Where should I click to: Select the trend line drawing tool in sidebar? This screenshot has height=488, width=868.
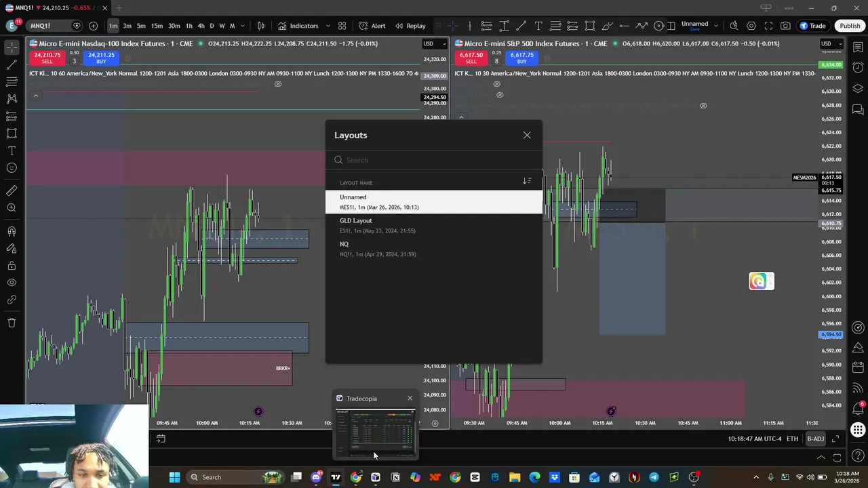12,65
